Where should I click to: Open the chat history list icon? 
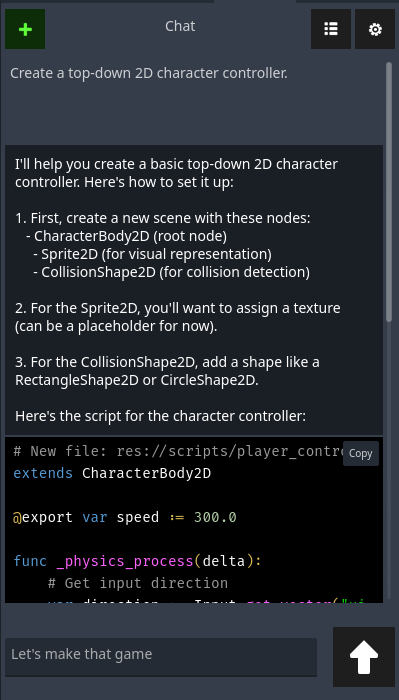pos(331,29)
